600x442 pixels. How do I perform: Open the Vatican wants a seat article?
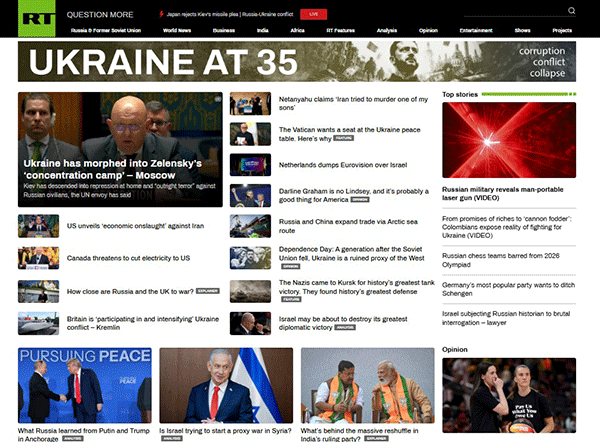[x=349, y=134]
